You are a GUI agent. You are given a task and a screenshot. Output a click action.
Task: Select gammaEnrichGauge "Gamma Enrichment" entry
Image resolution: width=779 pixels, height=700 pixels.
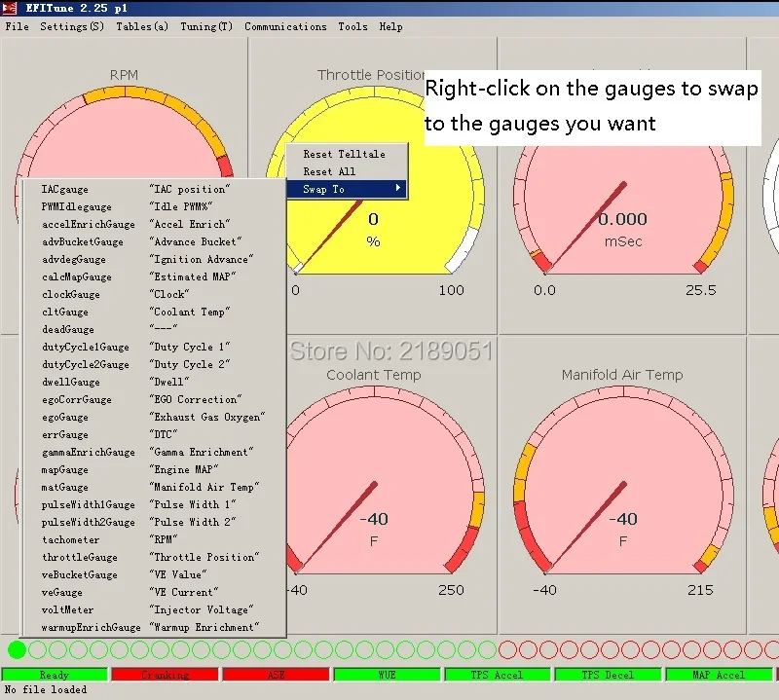point(153,452)
